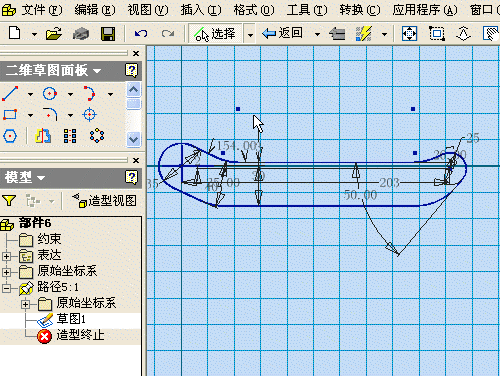
Task: Click the Redo arrow icon
Action: [168, 34]
